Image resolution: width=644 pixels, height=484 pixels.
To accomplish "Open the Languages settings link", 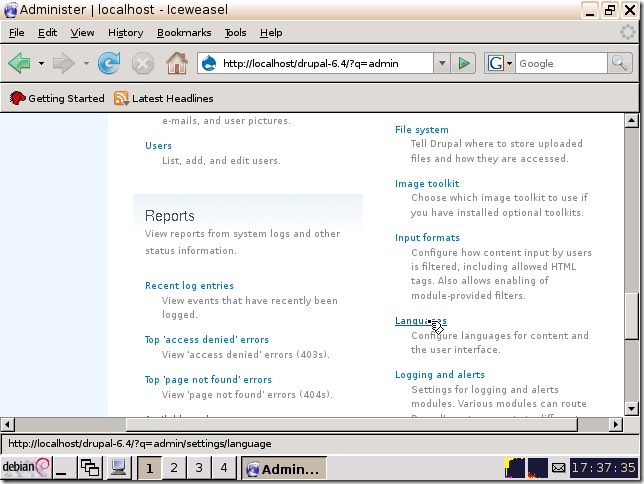I will [421, 321].
